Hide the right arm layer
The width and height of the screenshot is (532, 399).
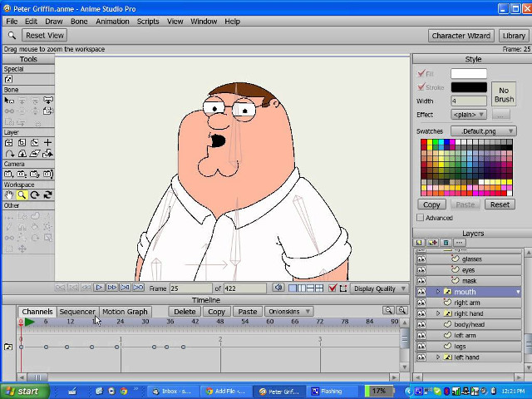click(x=421, y=303)
